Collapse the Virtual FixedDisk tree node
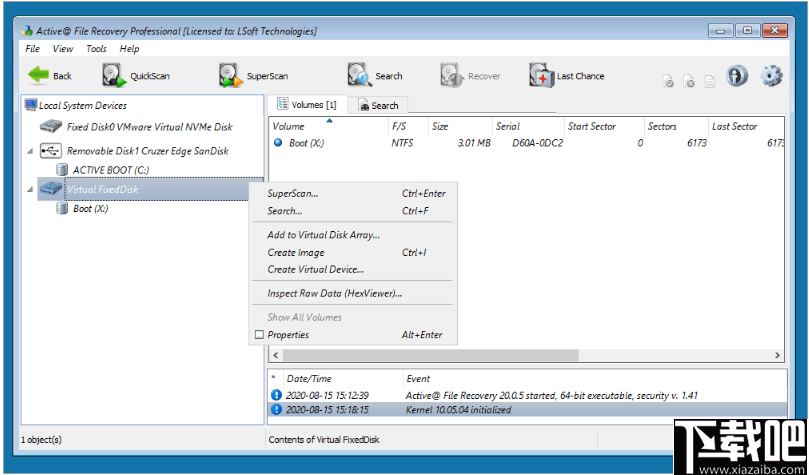The height and width of the screenshot is (475, 809). pos(29,190)
